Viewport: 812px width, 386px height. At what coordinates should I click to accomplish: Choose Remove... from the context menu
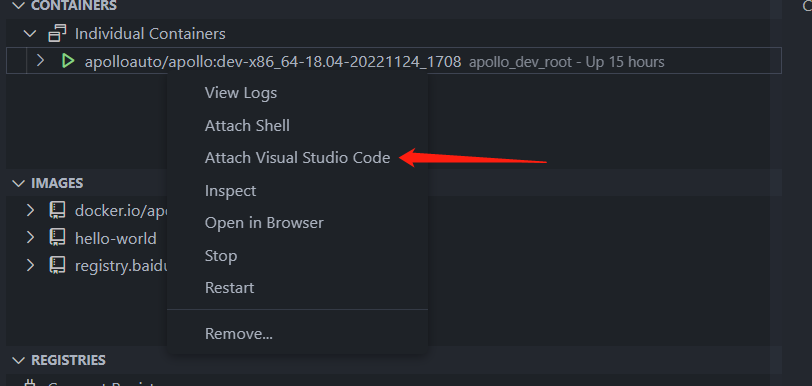(x=239, y=334)
